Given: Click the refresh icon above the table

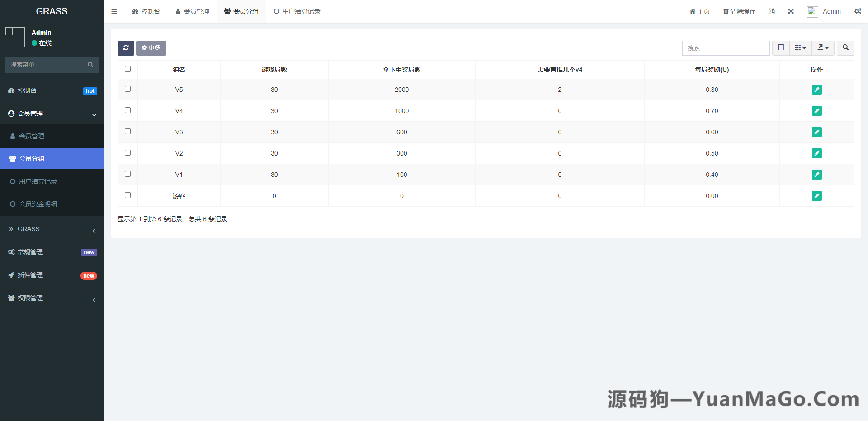Looking at the screenshot, I should pos(126,48).
